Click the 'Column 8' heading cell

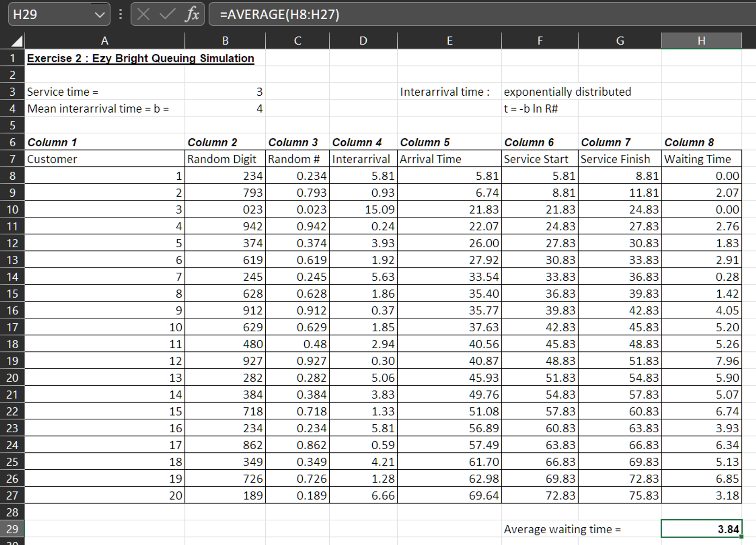coord(702,142)
